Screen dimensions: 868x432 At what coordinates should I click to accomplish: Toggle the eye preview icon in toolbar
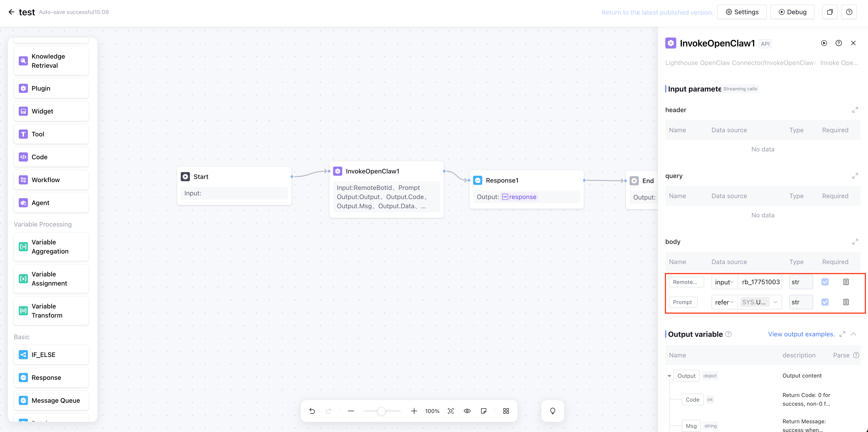click(x=467, y=411)
